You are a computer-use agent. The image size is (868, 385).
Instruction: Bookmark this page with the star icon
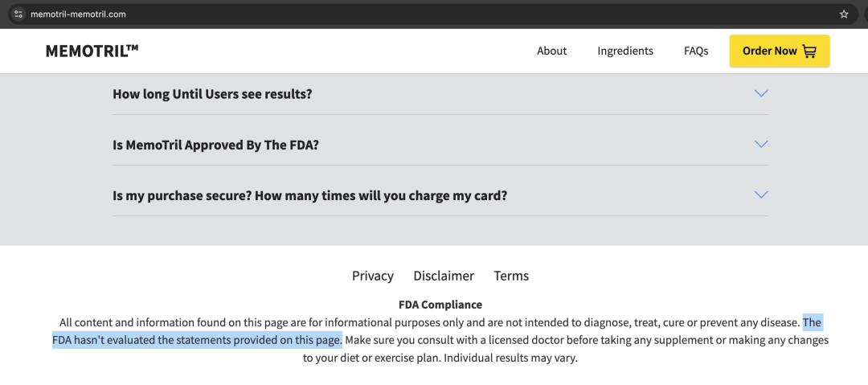pos(844,14)
